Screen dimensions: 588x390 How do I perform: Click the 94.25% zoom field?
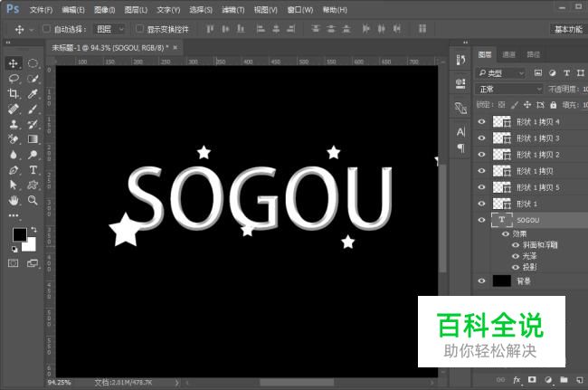pyautogui.click(x=60, y=383)
